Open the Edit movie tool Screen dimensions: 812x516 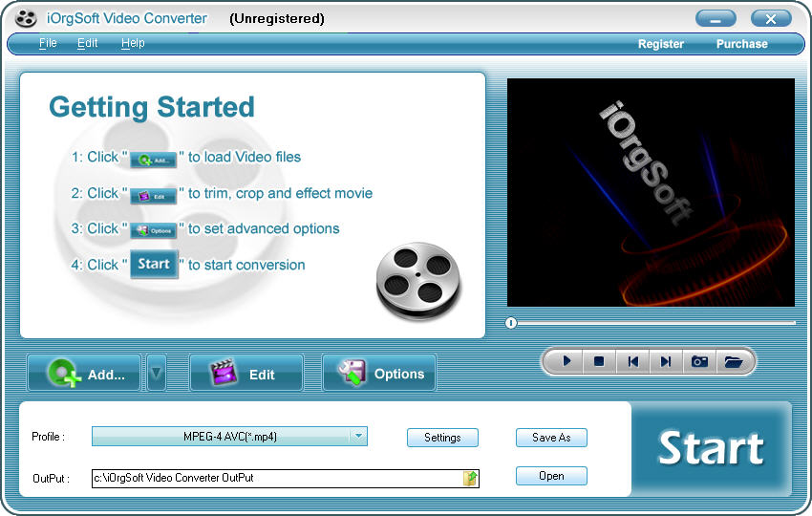(x=246, y=374)
